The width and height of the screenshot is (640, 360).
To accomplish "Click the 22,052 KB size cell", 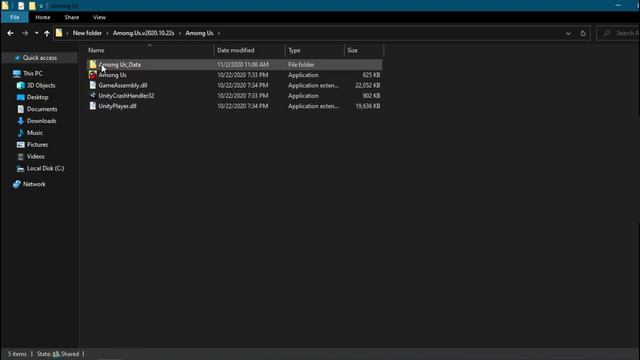I will pyautogui.click(x=367, y=85).
